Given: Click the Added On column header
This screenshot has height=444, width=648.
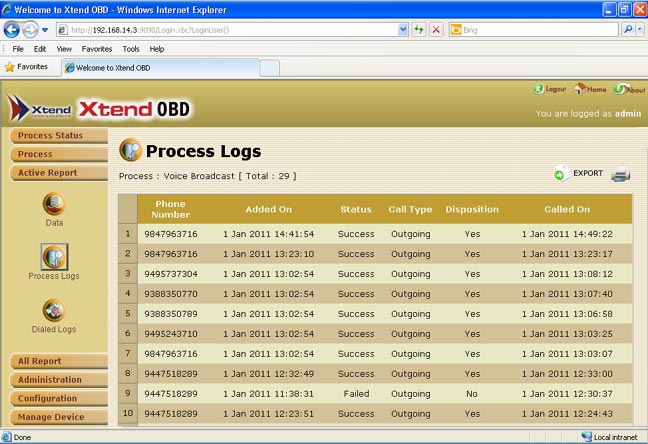Looking at the screenshot, I should point(269,209).
